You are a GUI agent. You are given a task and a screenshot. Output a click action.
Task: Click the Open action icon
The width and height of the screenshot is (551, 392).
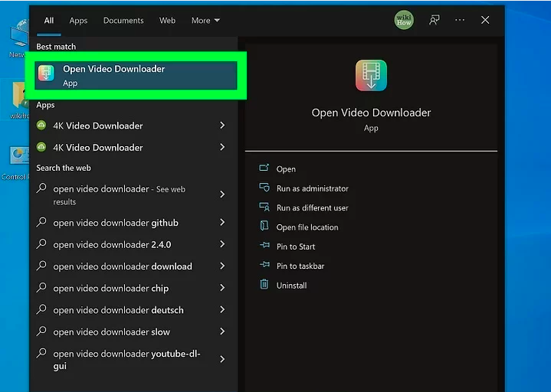coord(264,168)
